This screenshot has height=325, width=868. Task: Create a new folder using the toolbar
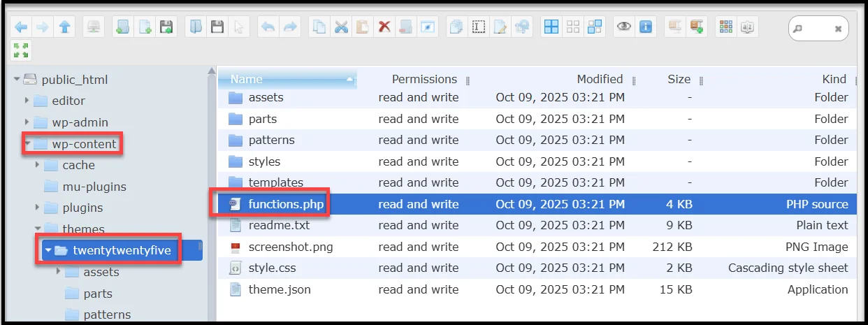pos(122,27)
